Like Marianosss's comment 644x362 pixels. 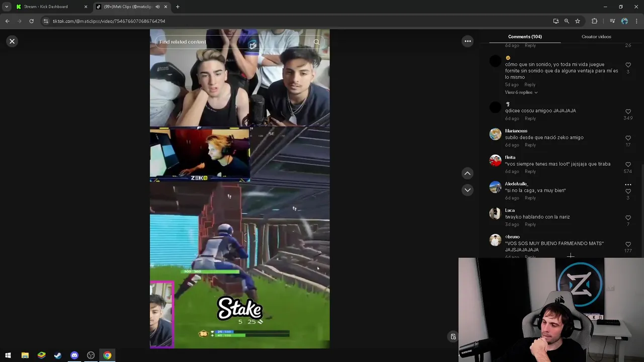coord(628,138)
